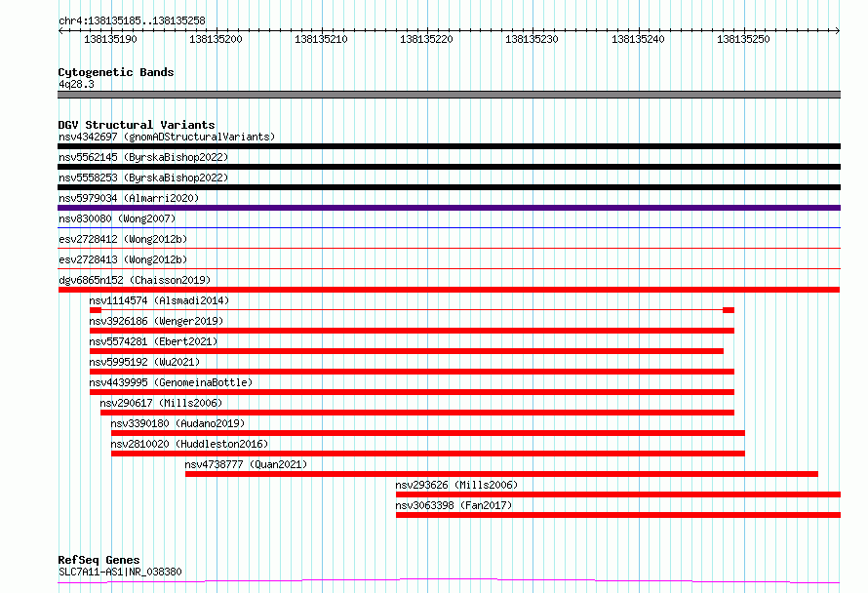Image resolution: width=868 pixels, height=593 pixels.
Task: Click the gray 4q28.3 cytogenetic band bar
Action: [x=449, y=95]
